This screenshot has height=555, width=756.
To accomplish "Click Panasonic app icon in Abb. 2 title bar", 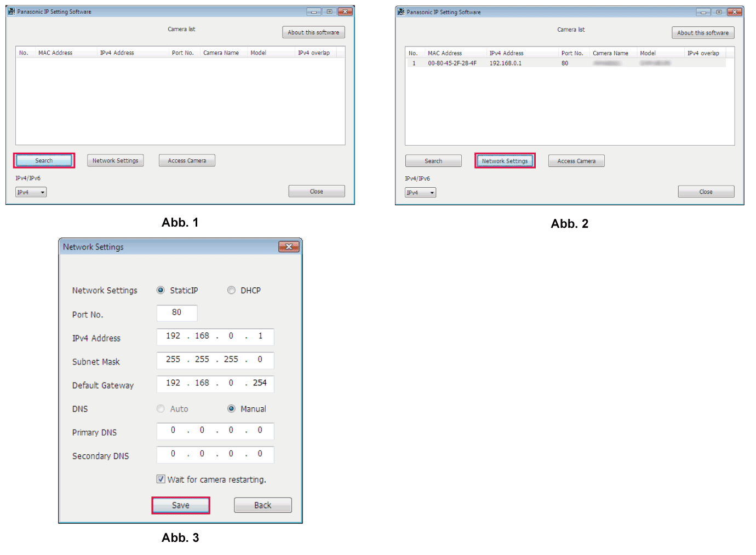I will 401,12.
